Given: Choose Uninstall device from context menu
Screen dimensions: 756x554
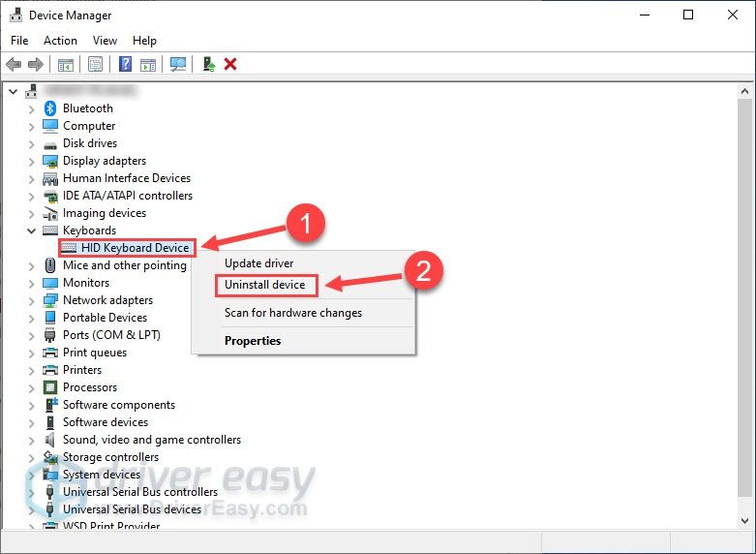Looking at the screenshot, I should point(264,285).
